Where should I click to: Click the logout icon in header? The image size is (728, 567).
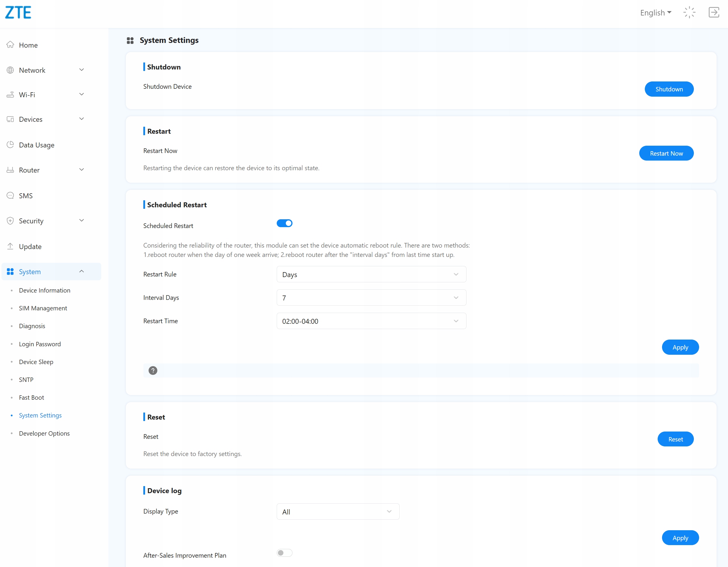(x=713, y=13)
